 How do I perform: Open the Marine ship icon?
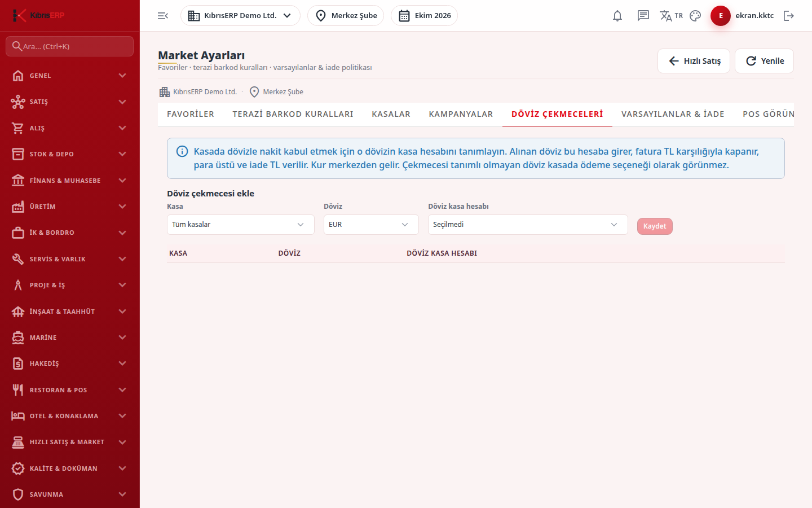18,338
